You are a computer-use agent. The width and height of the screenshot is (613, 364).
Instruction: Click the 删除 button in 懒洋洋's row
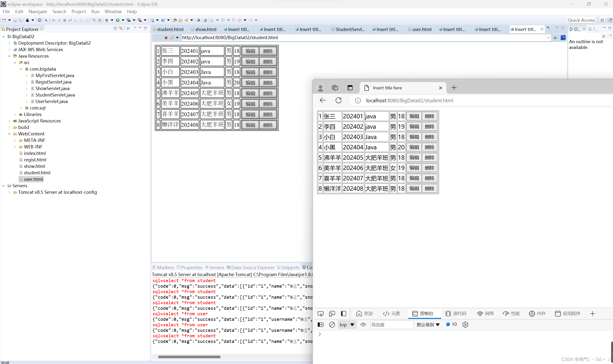pyautogui.click(x=429, y=188)
